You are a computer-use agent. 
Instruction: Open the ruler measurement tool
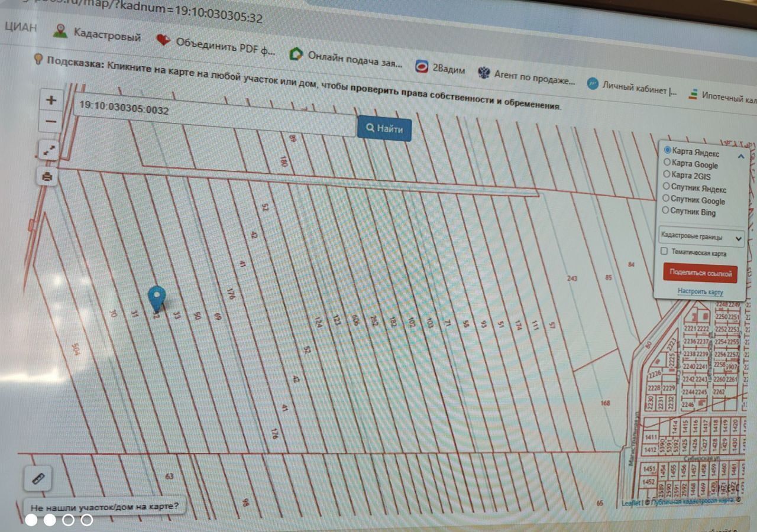tap(38, 478)
